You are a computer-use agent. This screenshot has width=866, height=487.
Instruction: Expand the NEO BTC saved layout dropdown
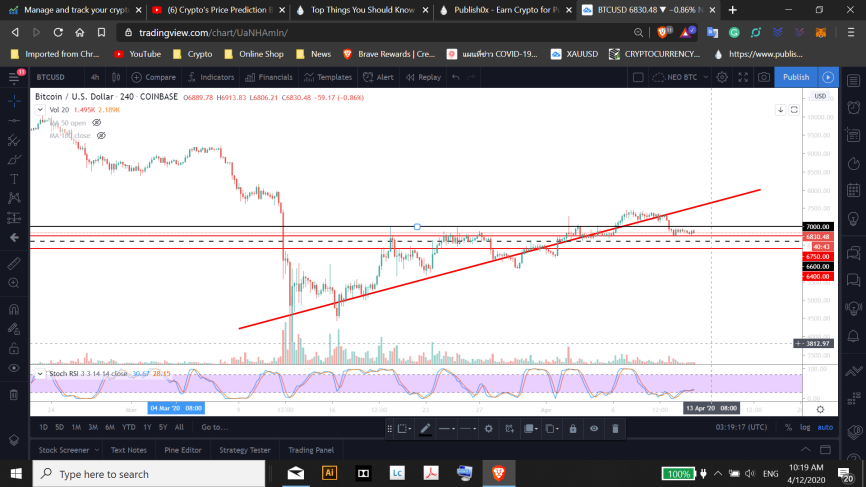(x=706, y=77)
